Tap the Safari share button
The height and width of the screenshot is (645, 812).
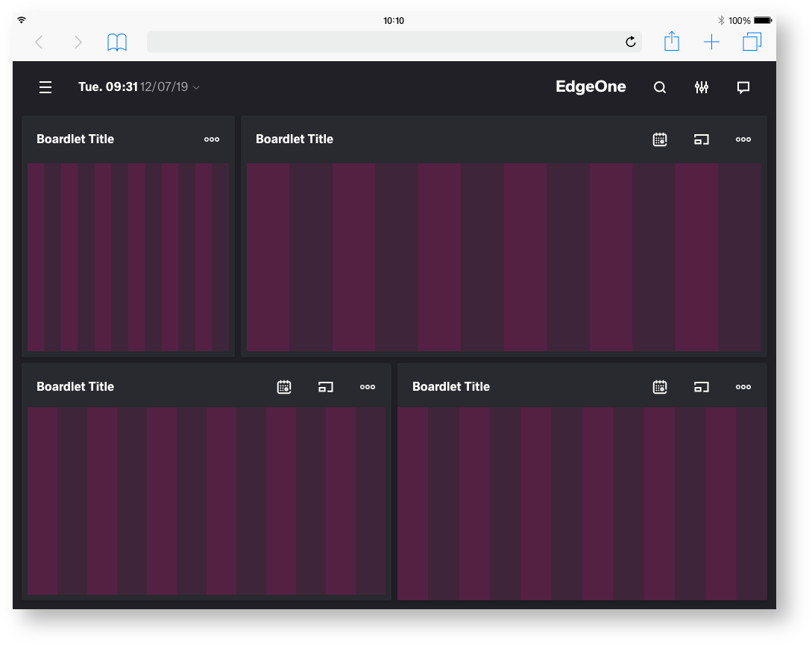point(672,42)
